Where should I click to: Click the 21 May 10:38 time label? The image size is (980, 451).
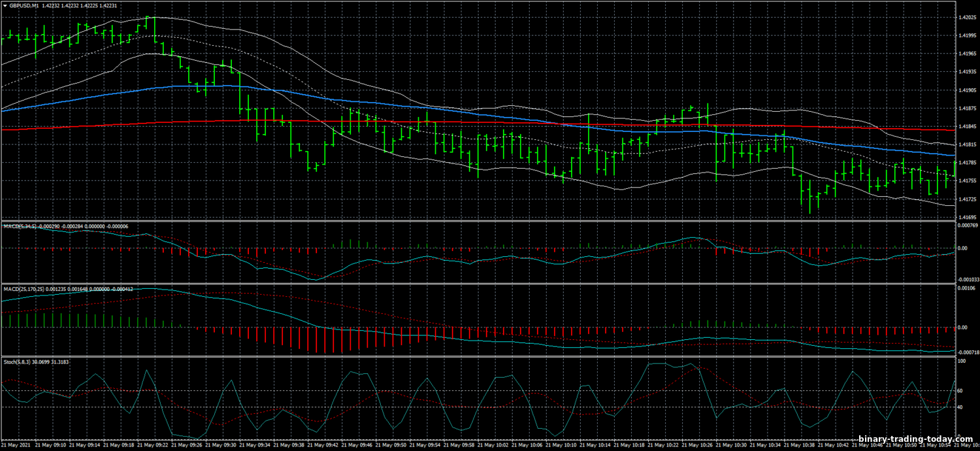tap(798, 444)
